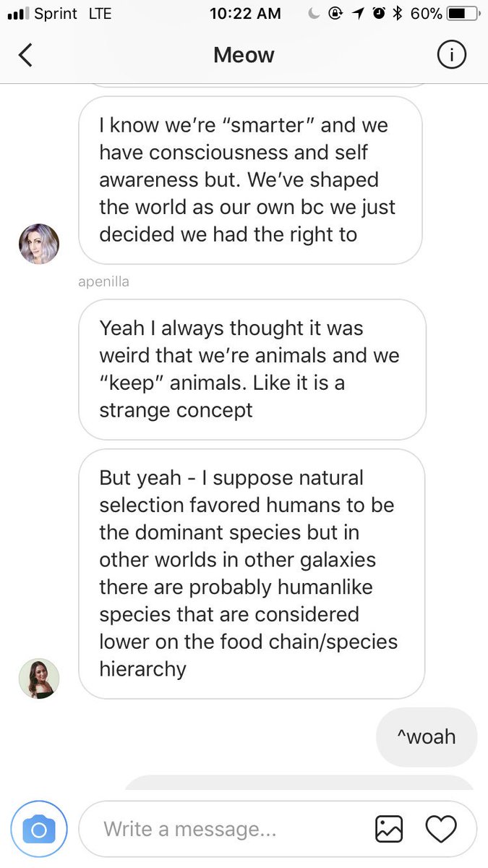Image resolution: width=488 pixels, height=868 pixels.
Task: Open conversation info icon
Action: 452,55
